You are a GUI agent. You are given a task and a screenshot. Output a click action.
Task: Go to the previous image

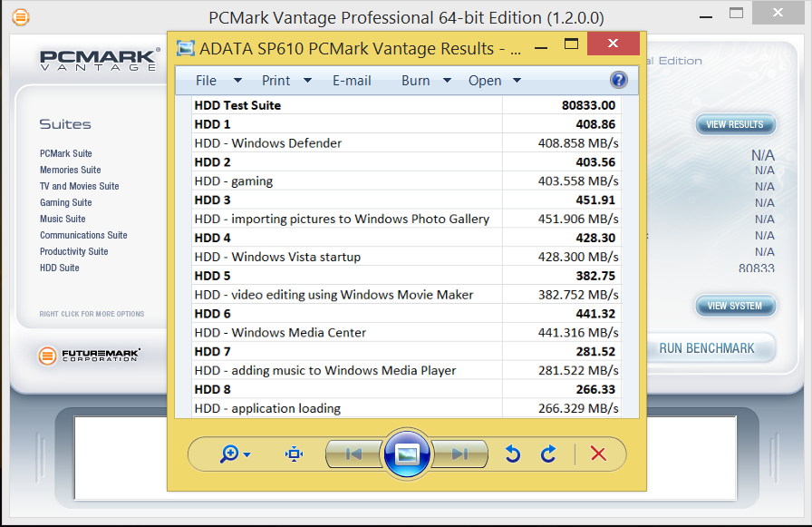(x=353, y=454)
